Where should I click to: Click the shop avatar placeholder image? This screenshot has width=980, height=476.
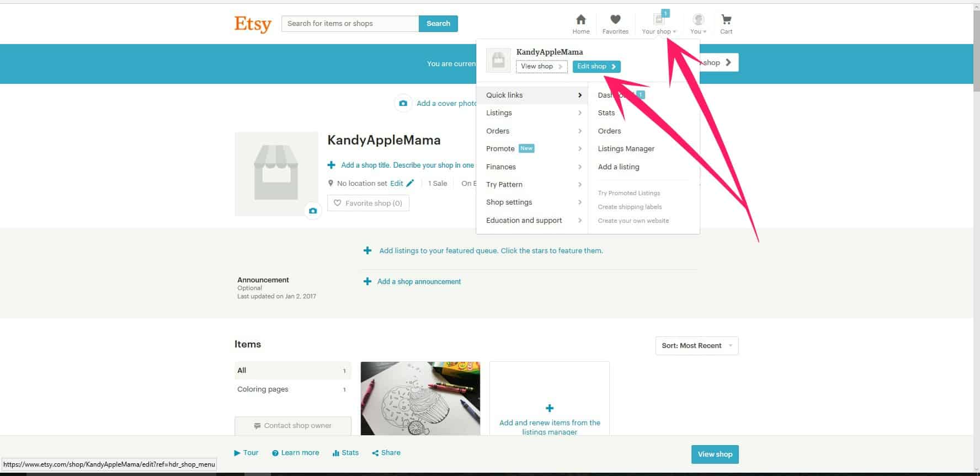276,173
